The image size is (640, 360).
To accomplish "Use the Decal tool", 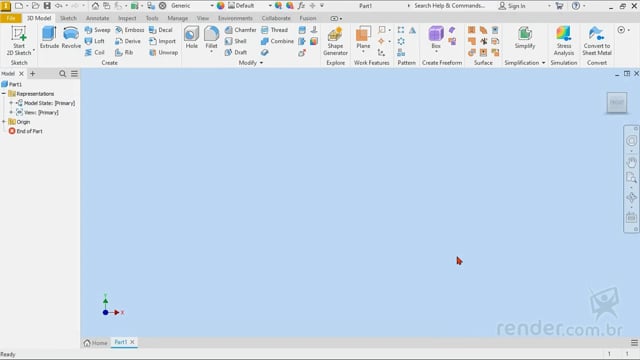I will (160, 30).
